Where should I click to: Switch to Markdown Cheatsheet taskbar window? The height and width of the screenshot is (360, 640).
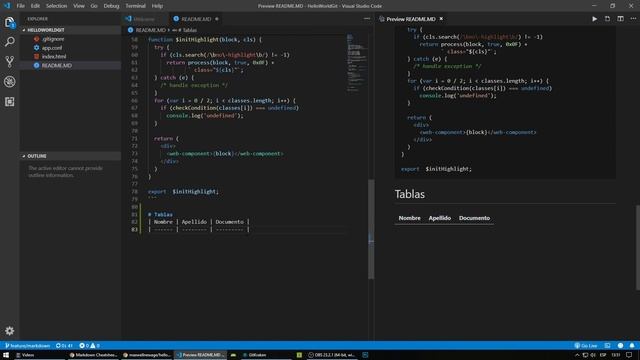coord(93,355)
